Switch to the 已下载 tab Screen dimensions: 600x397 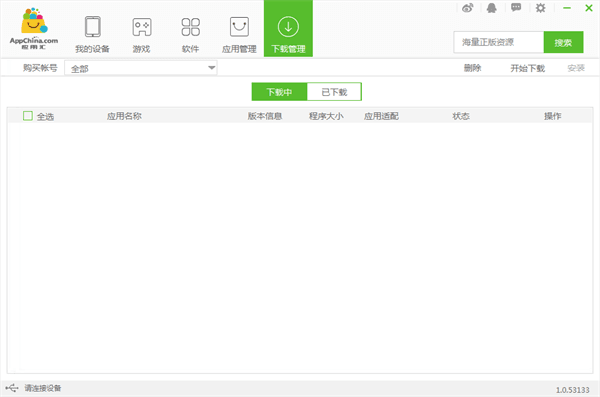[334, 92]
